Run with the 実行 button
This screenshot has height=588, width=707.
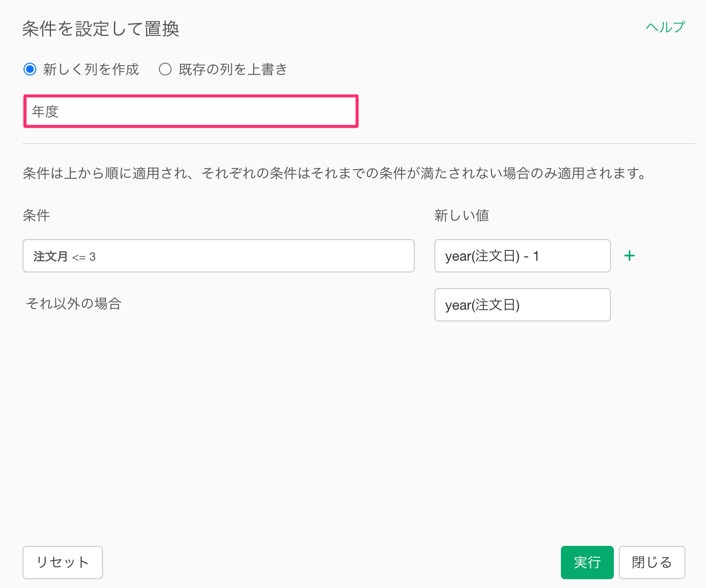(587, 563)
